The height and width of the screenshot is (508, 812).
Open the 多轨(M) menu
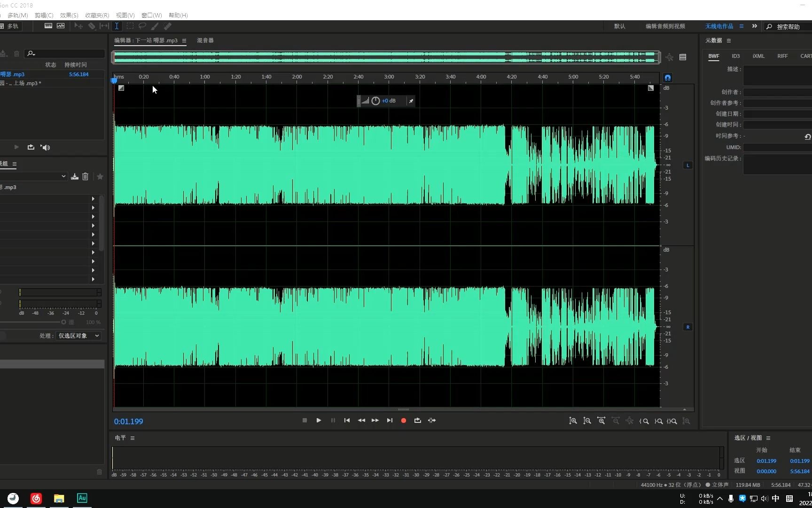pyautogui.click(x=17, y=16)
